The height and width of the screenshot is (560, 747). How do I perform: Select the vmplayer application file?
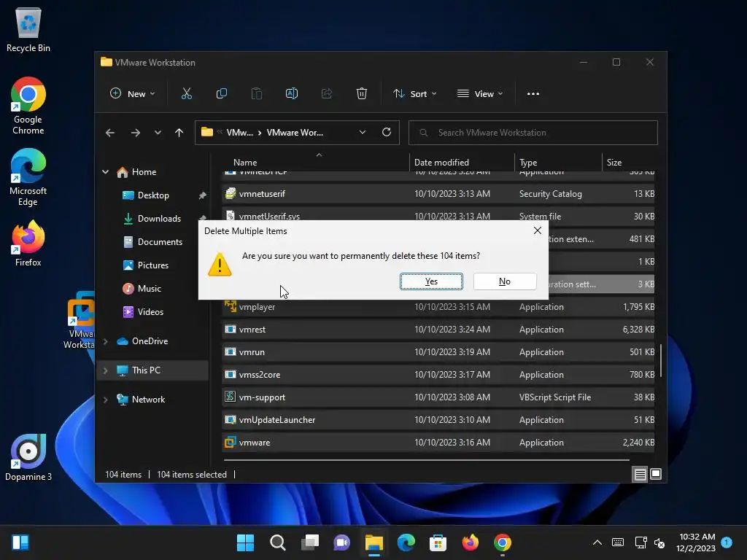(438, 307)
